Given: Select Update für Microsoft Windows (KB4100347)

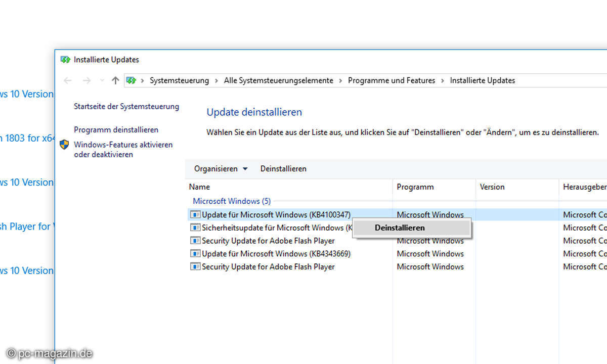Looking at the screenshot, I should [276, 214].
